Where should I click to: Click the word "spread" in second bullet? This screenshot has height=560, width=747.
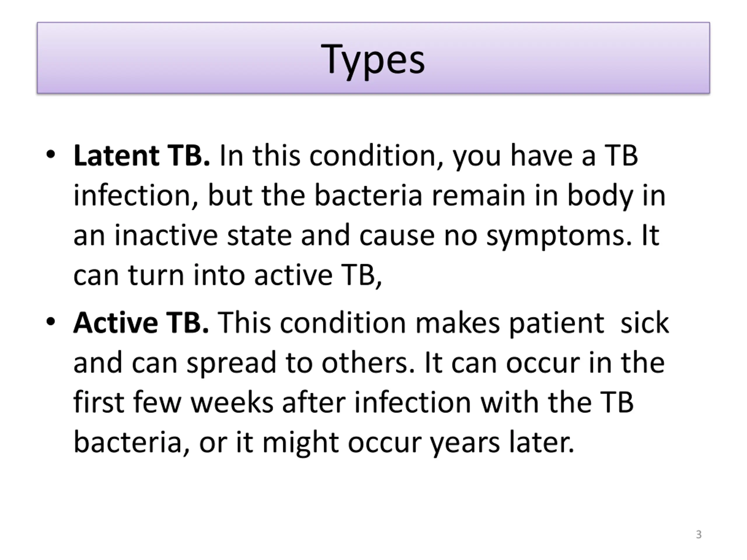[x=231, y=363]
